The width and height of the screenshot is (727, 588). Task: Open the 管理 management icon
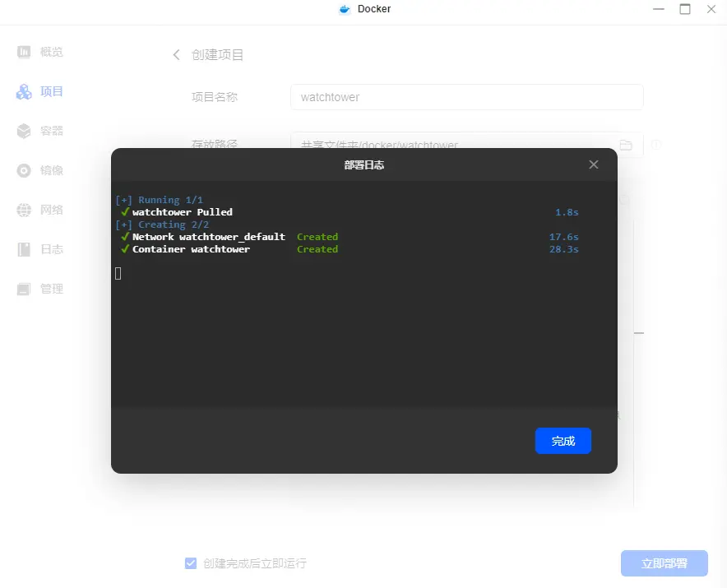pos(25,289)
